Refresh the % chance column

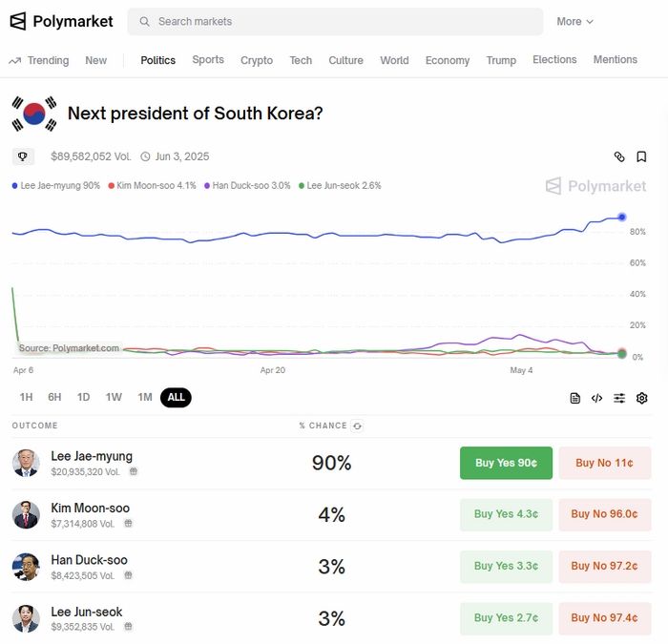pyautogui.click(x=358, y=426)
